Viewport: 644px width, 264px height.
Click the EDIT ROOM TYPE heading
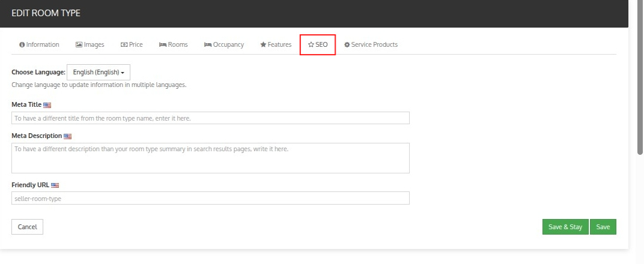(x=46, y=13)
